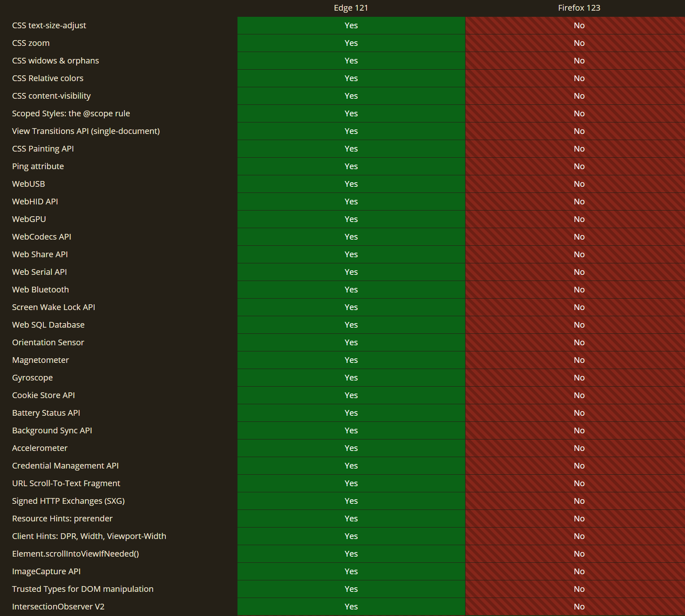This screenshot has width=685, height=616.
Task: Select Gyroscope row label
Action: pyautogui.click(x=32, y=378)
